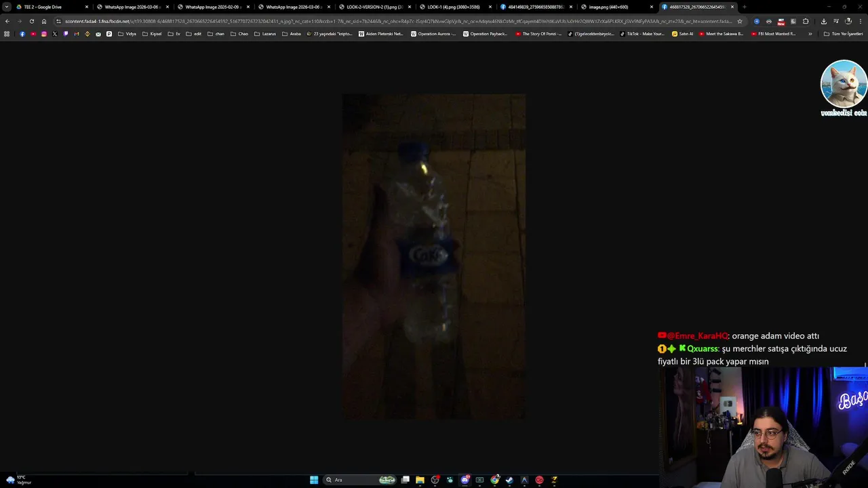The image size is (868, 488).
Task: Open a new browser tab
Action: 744,7
